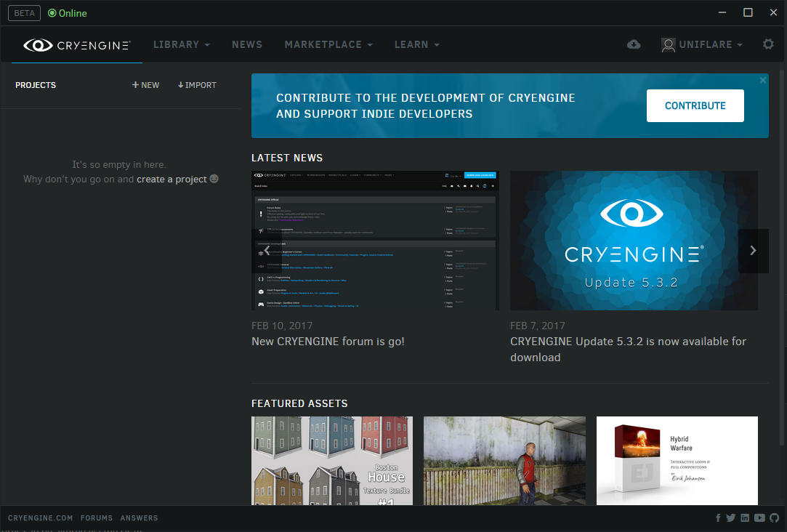Open the Twitter social link

[x=731, y=518]
